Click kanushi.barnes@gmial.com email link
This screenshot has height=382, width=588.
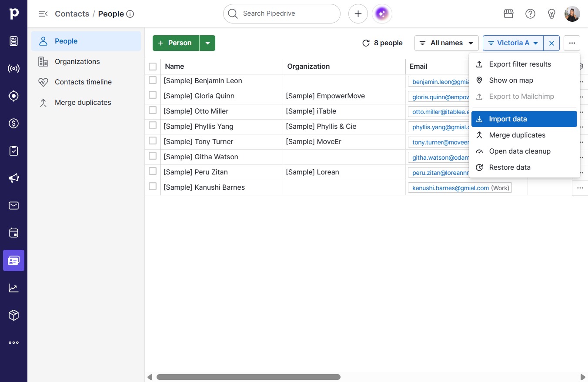click(451, 188)
